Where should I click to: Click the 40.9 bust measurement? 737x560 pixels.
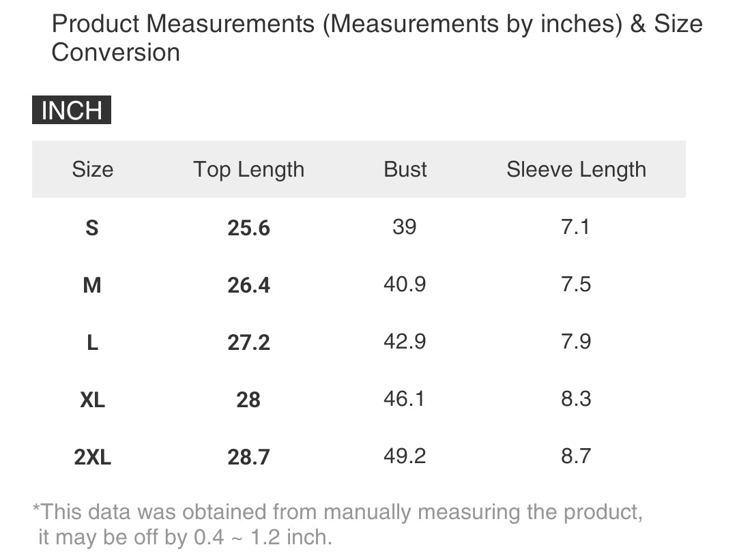pos(405,284)
